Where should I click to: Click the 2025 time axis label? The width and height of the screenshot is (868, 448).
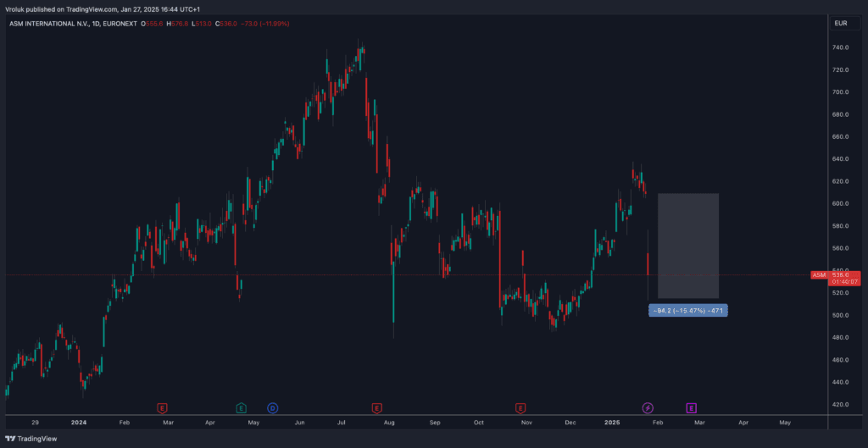[x=612, y=423]
